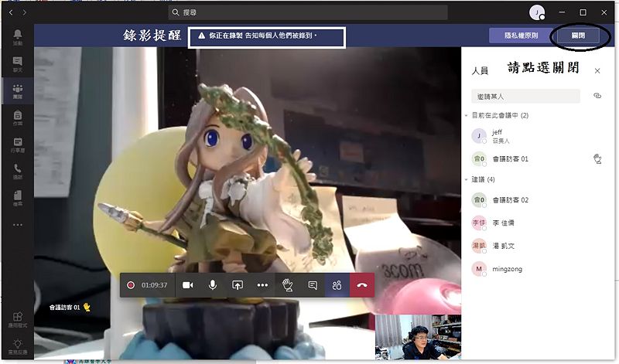Click the Privacy Policy button in banner

pyautogui.click(x=521, y=36)
